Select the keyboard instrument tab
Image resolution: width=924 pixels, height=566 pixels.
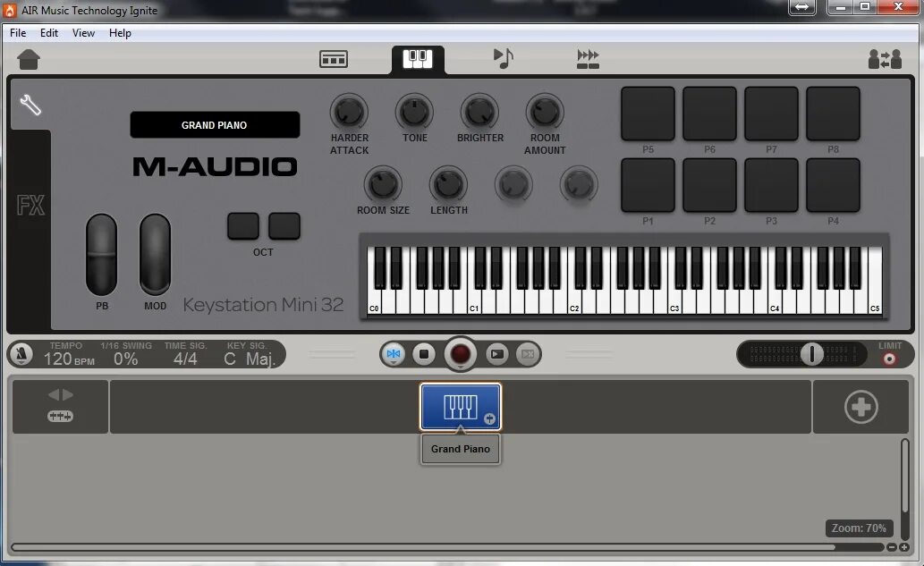click(x=418, y=59)
